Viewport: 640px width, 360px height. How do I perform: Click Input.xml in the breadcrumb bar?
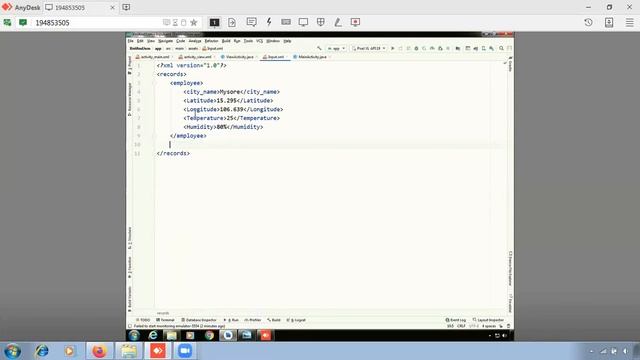coord(213,49)
